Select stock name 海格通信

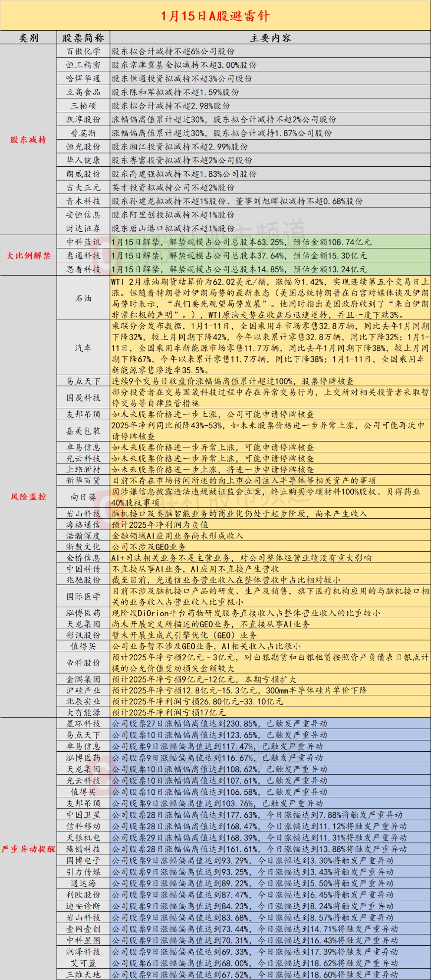(x=83, y=525)
